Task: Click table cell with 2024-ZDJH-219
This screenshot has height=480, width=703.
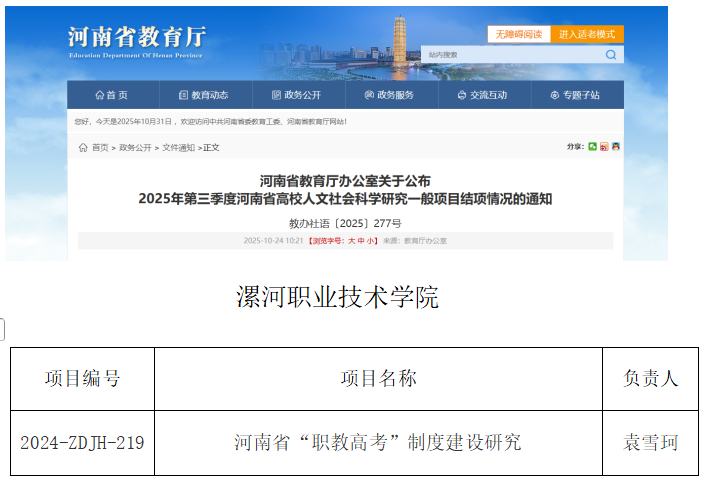Action: pos(82,442)
